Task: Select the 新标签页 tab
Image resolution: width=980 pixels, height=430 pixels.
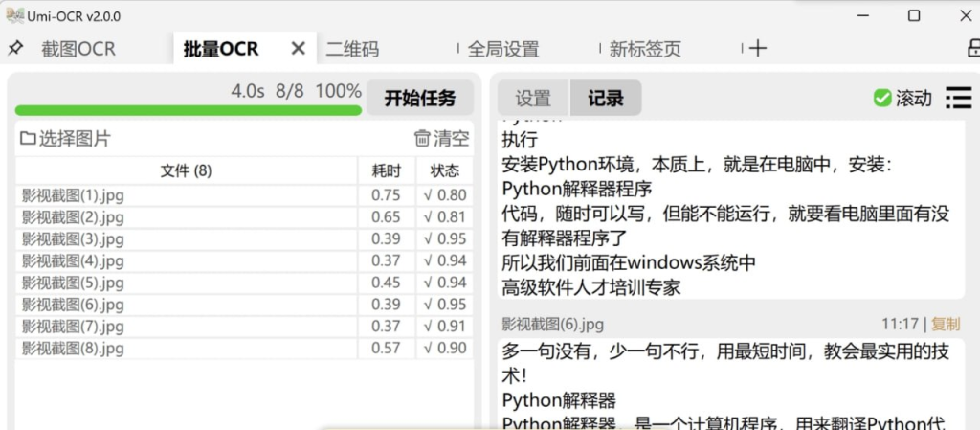Action: point(645,49)
